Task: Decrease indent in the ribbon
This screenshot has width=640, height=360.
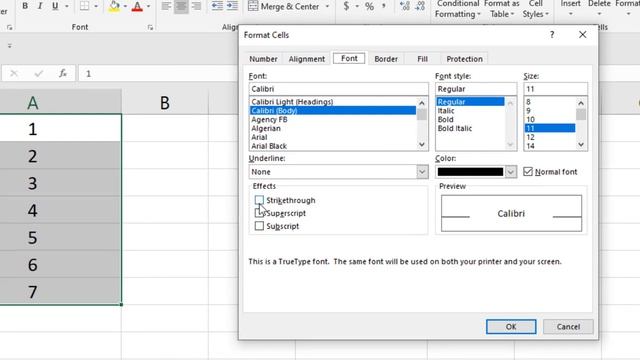Action: pyautogui.click(x=217, y=6)
